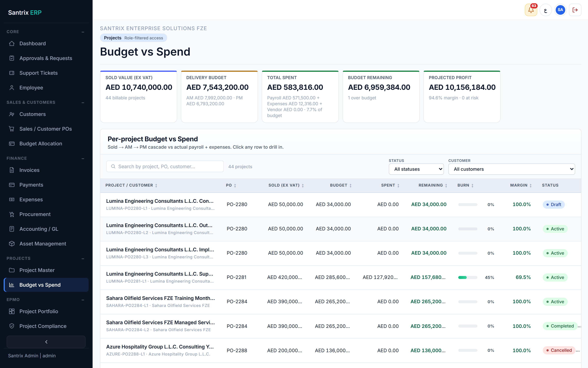The height and width of the screenshot is (368, 588).
Task: Click the Budget Allocation card icon
Action: tap(12, 144)
